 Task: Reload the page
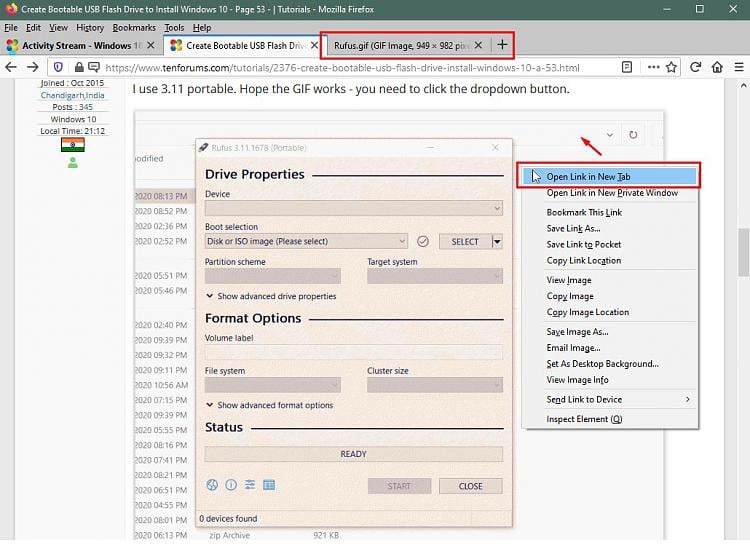coord(696,67)
